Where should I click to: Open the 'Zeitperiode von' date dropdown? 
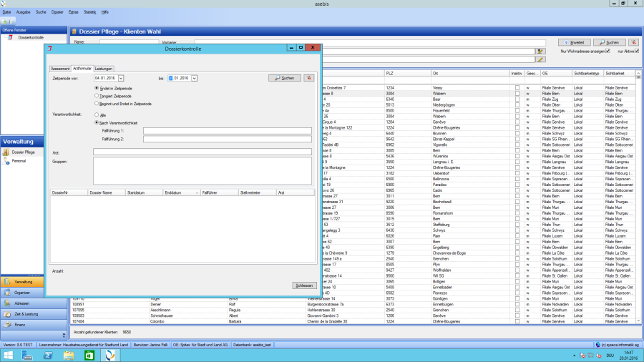(122, 78)
